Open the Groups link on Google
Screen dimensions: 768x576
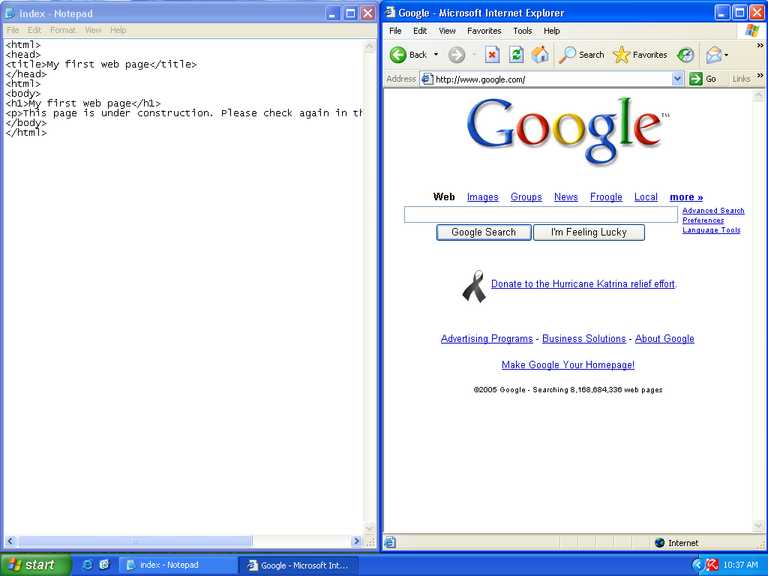(x=526, y=197)
